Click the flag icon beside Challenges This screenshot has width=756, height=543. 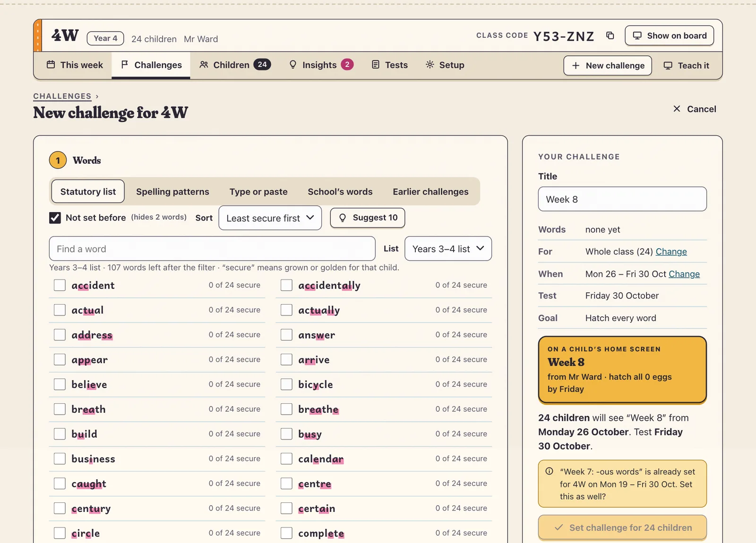pos(125,65)
